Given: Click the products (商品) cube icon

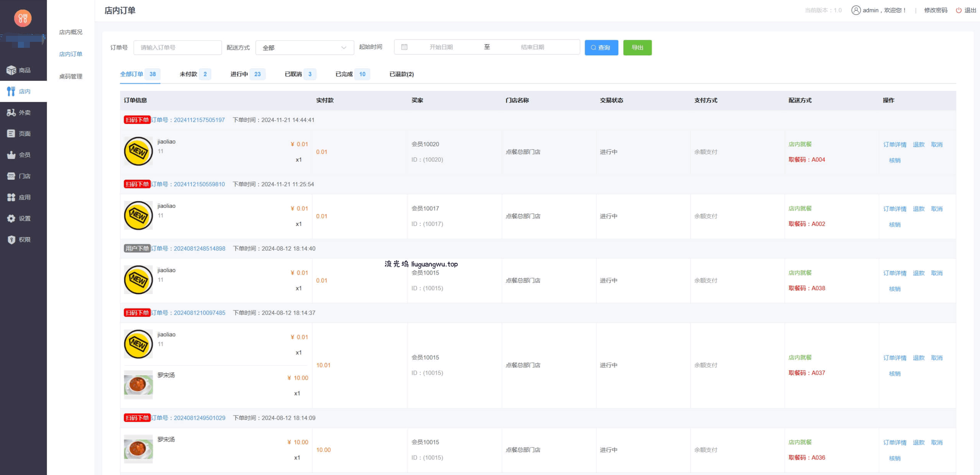Looking at the screenshot, I should pyautogui.click(x=11, y=70).
